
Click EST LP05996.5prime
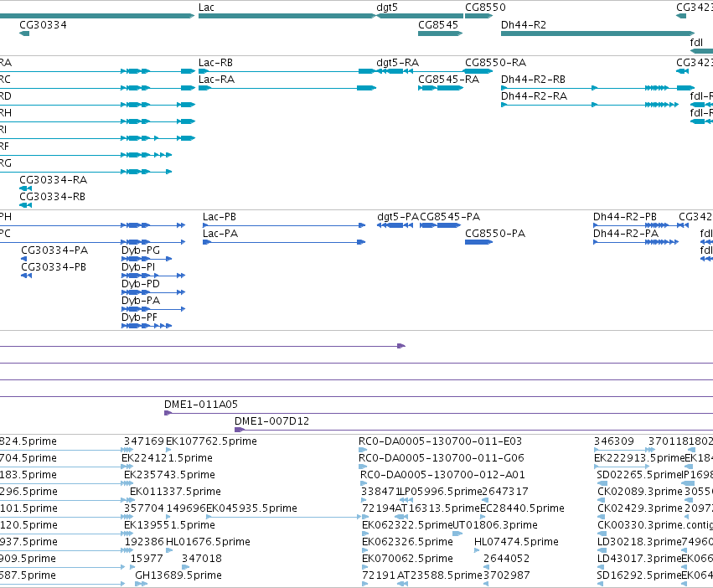point(440,492)
